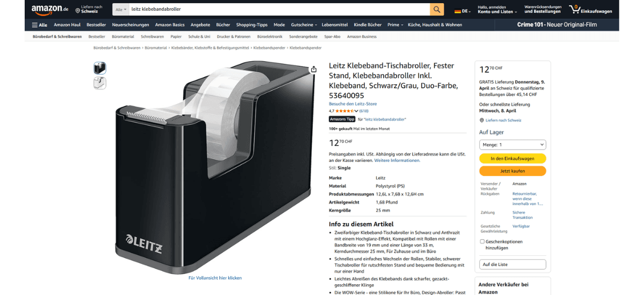Tick the Geschenkoptionen hinzufügen checkbox
The image size is (644, 295).
click(x=482, y=241)
